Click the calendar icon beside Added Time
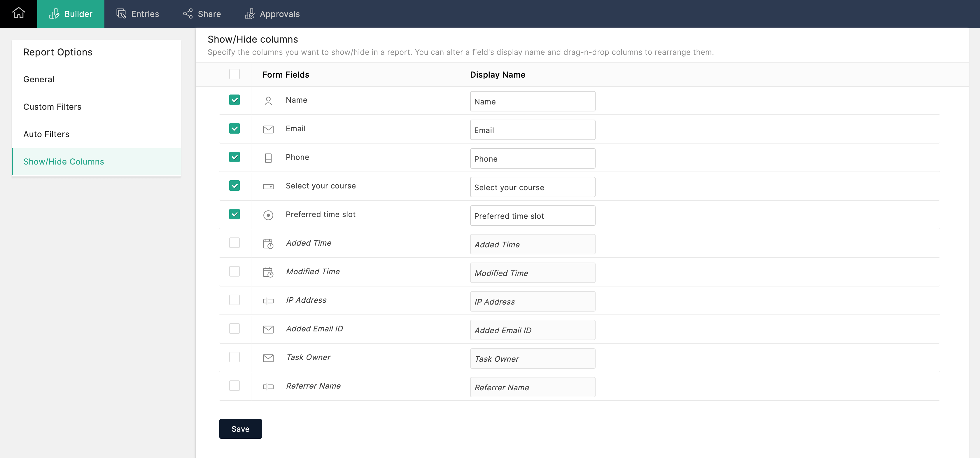Screen dimensions: 980x458 pyautogui.click(x=268, y=244)
